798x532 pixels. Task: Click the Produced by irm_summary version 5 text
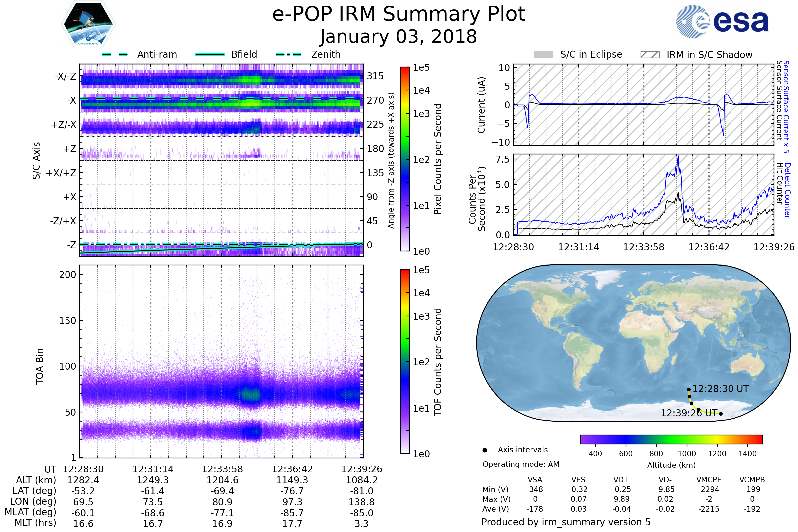pyautogui.click(x=566, y=522)
